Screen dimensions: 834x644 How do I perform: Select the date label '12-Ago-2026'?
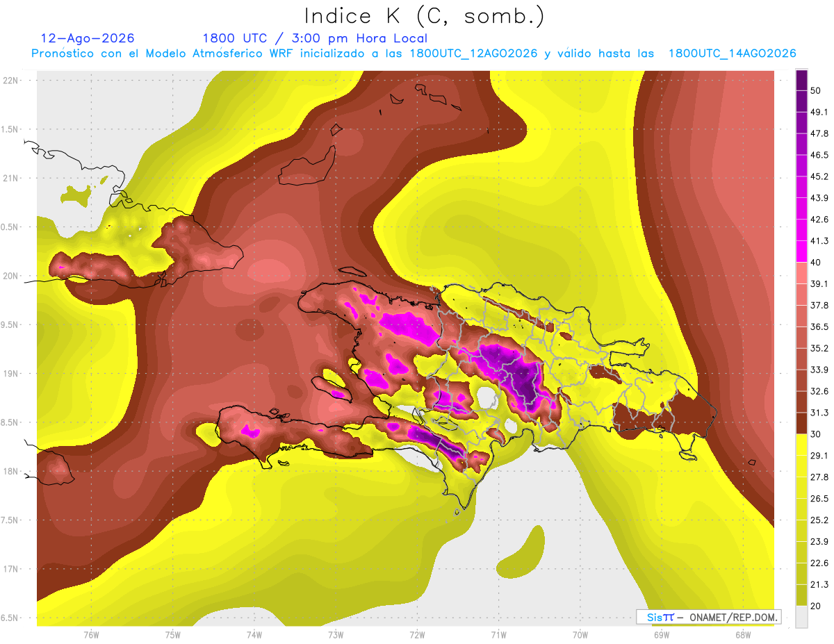coord(88,38)
